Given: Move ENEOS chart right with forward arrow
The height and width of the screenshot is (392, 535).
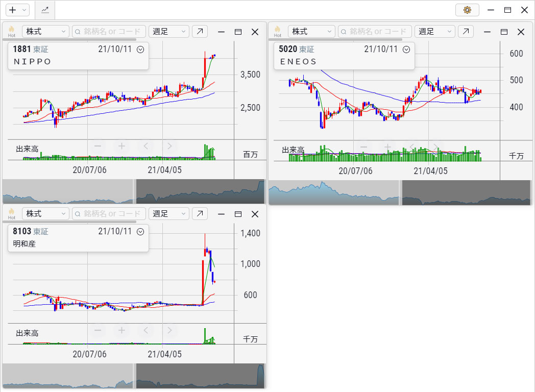Looking at the screenshot, I should pos(436,147).
